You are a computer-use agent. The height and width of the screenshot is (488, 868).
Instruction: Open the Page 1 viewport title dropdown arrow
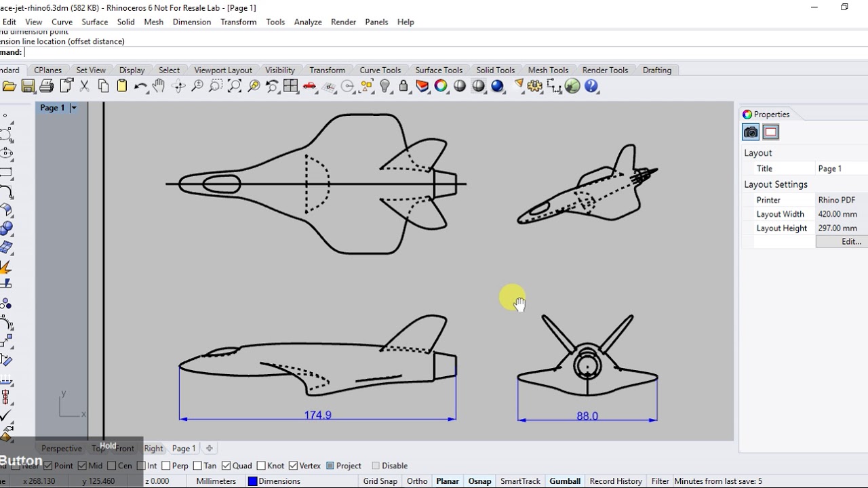(x=74, y=108)
